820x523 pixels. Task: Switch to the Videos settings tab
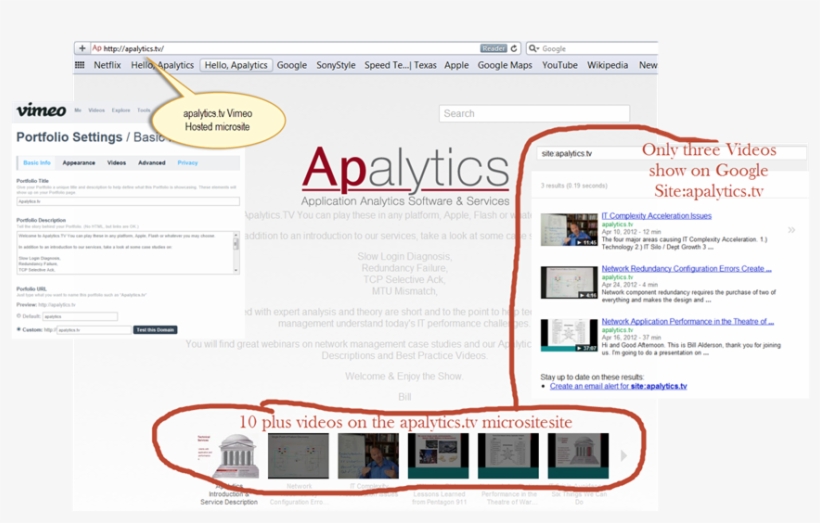[x=117, y=163]
